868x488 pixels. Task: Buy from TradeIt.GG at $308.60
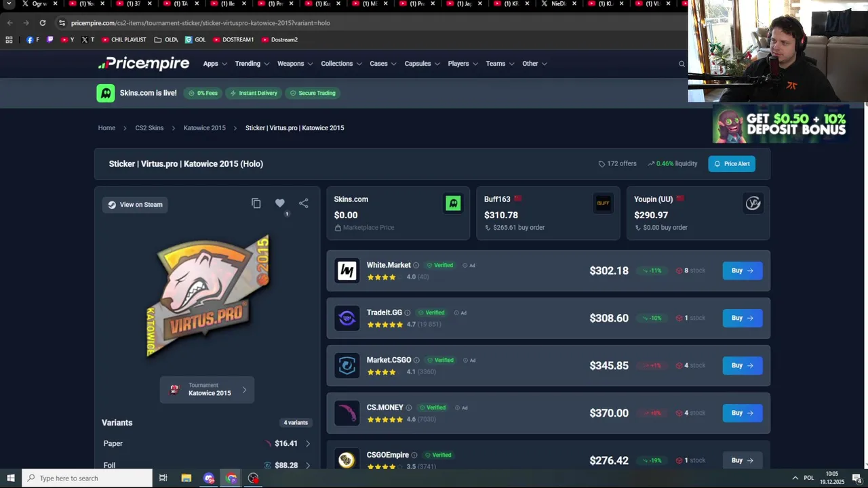(742, 318)
